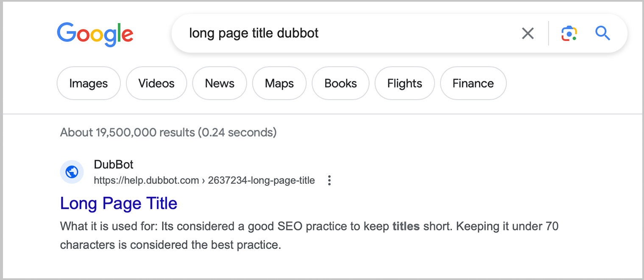Open the Long Page Title search result
The image size is (644, 280).
pyautogui.click(x=119, y=204)
